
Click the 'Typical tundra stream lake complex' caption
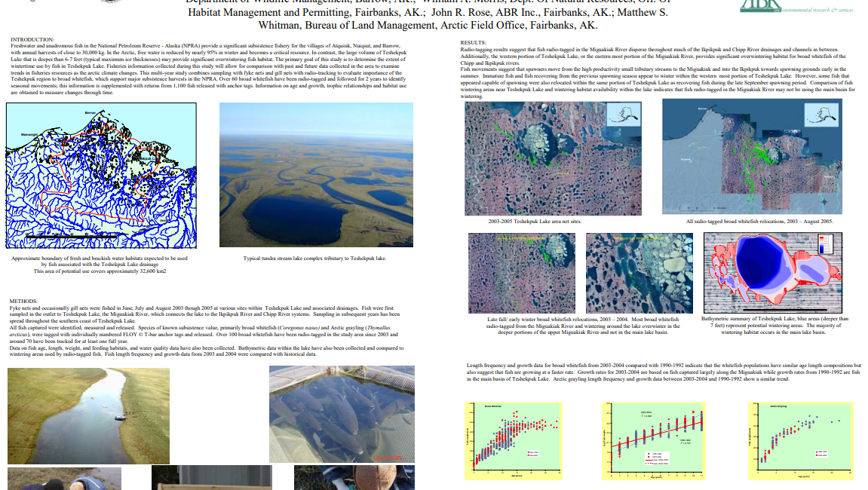[314, 259]
